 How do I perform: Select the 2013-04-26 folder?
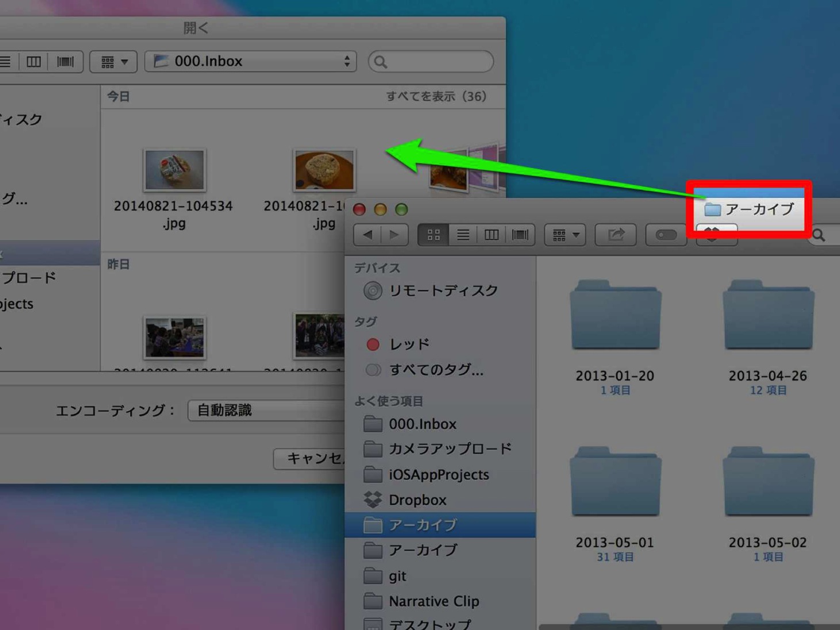click(x=768, y=315)
